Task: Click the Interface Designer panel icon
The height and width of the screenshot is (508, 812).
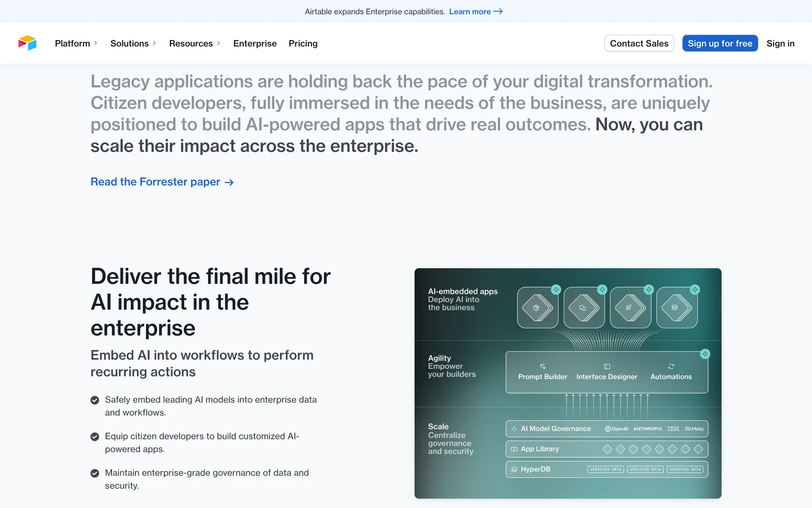Action: pos(607,366)
